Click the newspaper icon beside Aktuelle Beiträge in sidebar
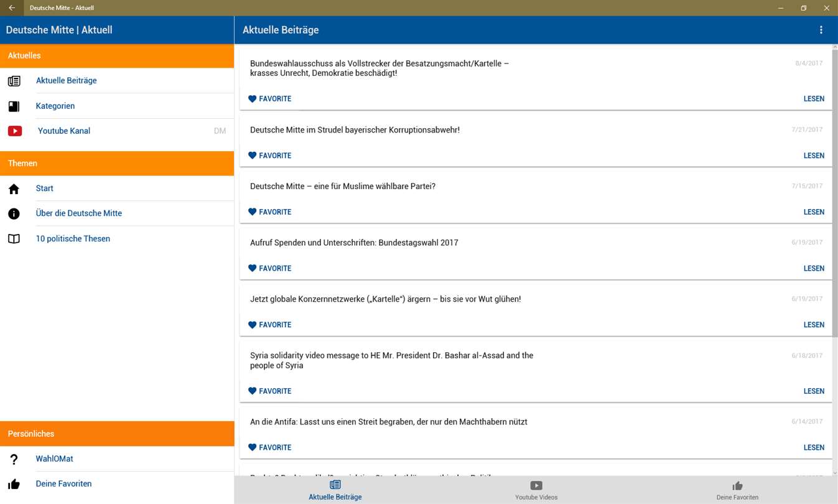Screen dimensions: 838x504 click(x=14, y=81)
